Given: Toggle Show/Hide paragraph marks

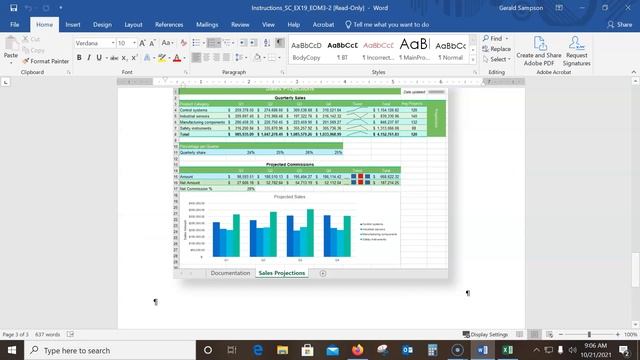Looking at the screenshot, I should [280, 43].
